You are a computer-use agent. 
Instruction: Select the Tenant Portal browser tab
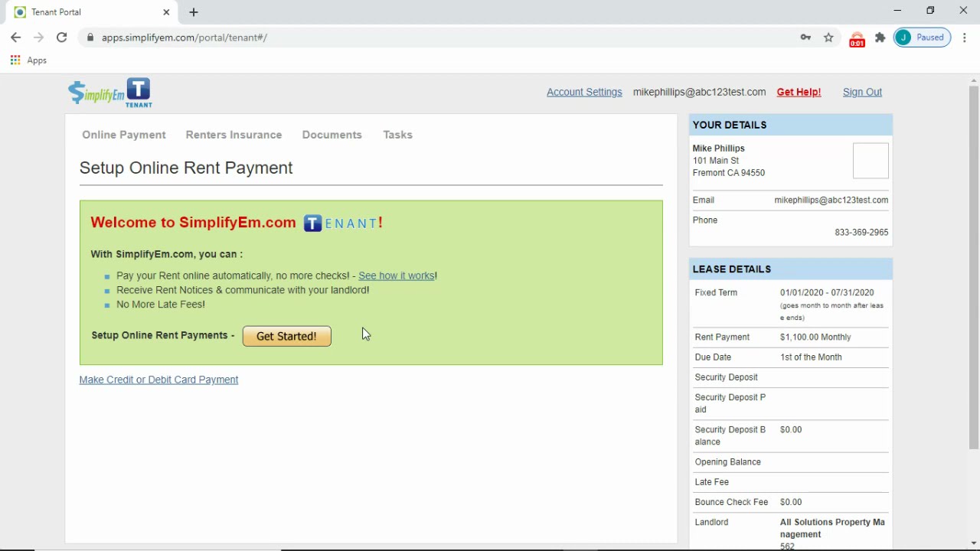pos(90,12)
